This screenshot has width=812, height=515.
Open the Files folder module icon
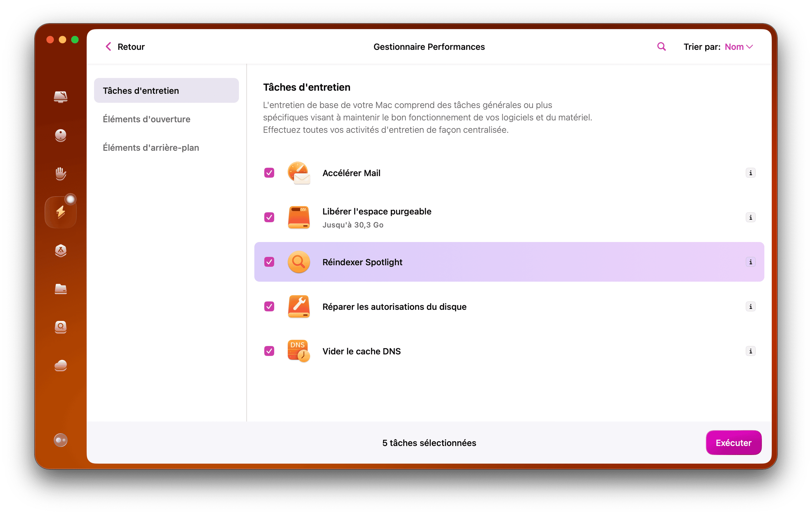coord(61,289)
